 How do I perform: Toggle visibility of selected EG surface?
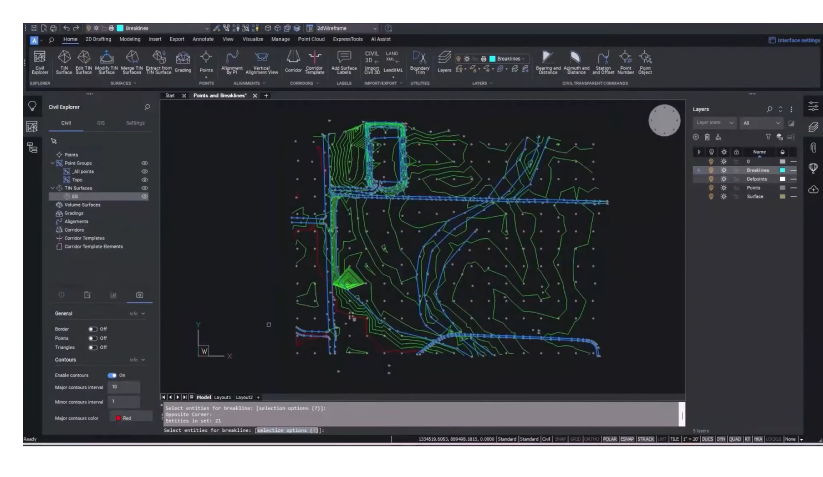tap(144, 196)
